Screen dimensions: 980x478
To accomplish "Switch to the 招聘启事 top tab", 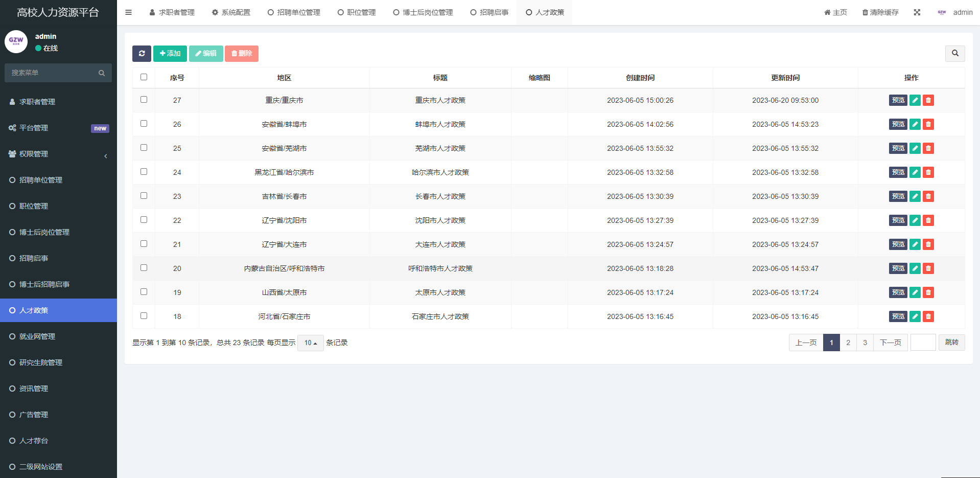I will (x=489, y=12).
